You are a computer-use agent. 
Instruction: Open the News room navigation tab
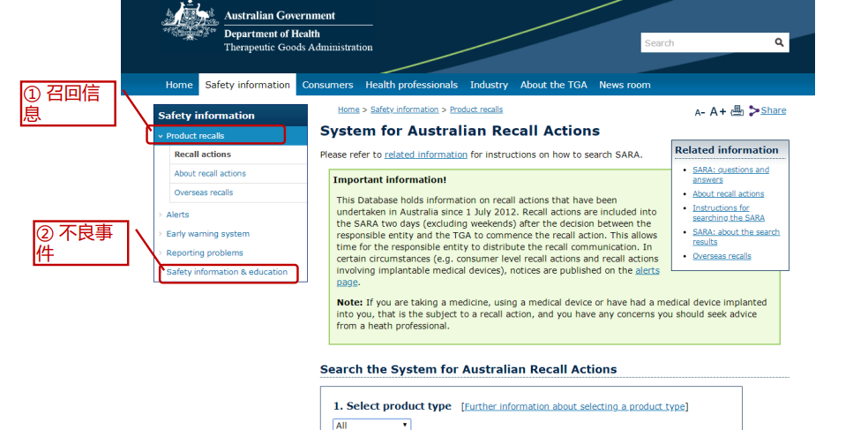tap(625, 85)
